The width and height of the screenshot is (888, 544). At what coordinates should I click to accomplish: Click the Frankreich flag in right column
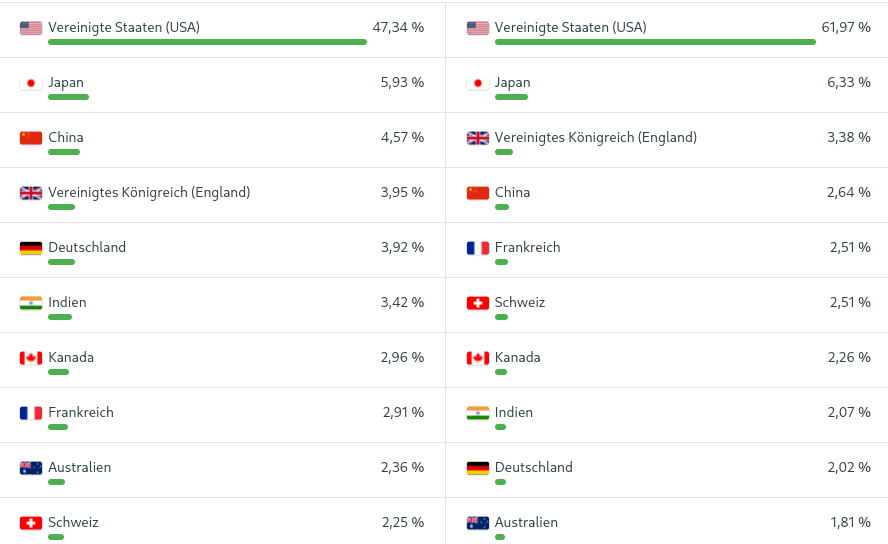[478, 248]
